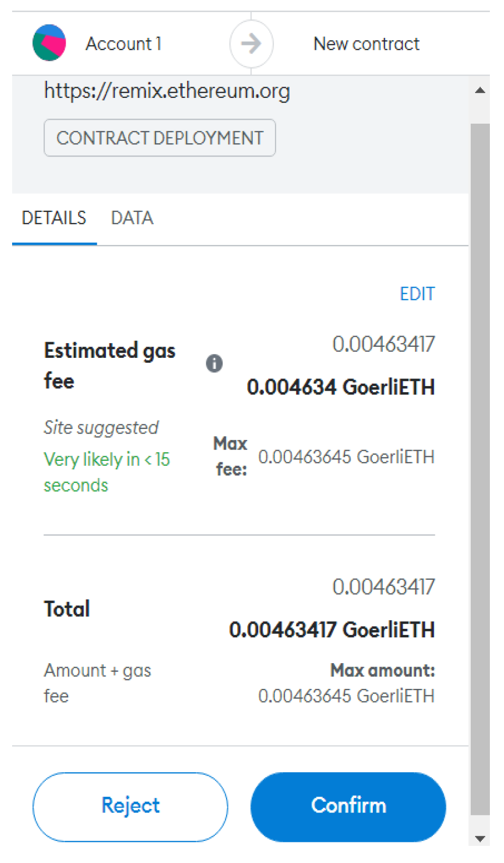Click 'Very likely in < 15 seconds' text
Viewport: 504px width, 863px height.
(107, 472)
